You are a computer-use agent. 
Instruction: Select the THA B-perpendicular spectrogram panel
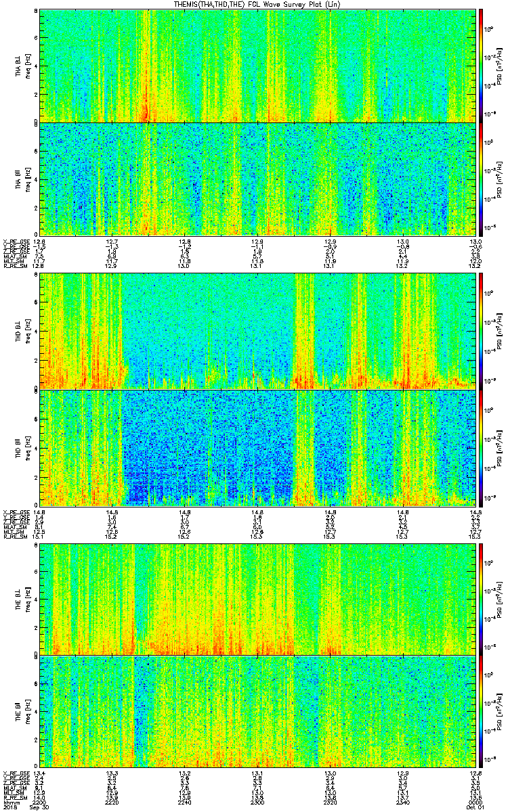pos(257,66)
